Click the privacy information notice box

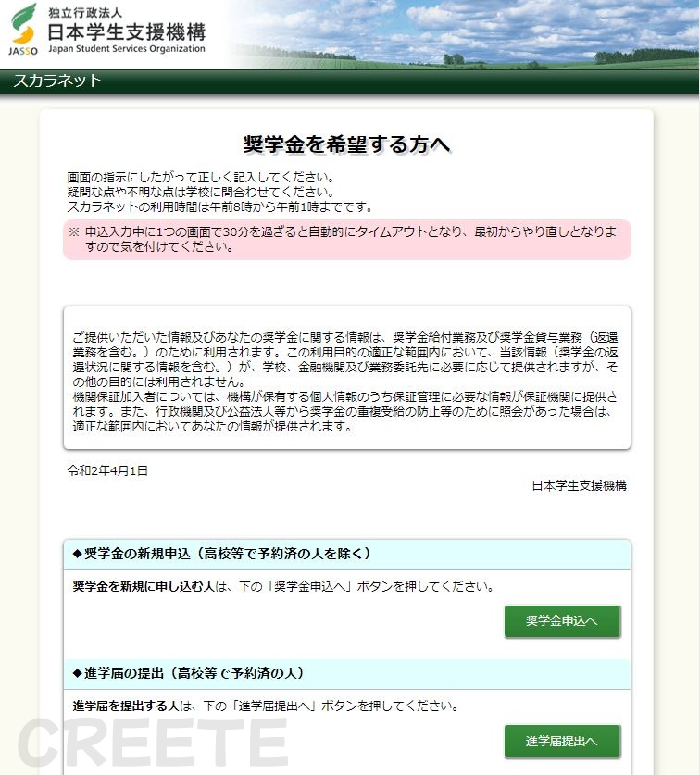pos(347,378)
